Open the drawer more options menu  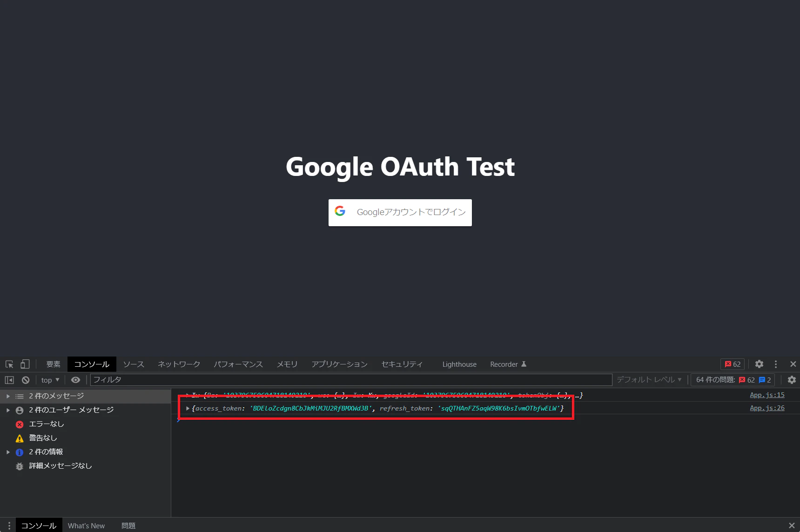click(x=9, y=525)
